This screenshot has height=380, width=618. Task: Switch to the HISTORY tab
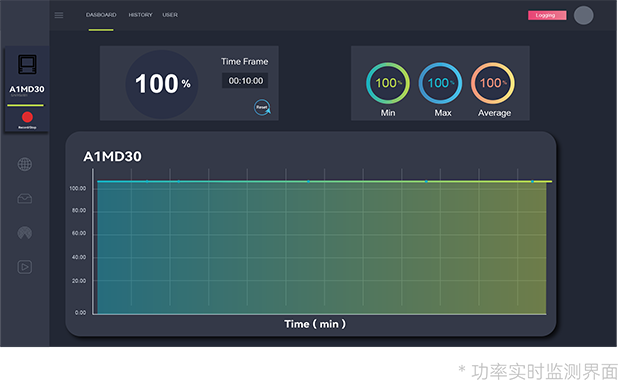coord(140,15)
